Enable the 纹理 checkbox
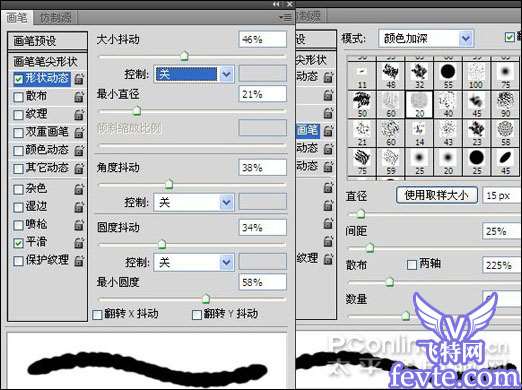Screen dimensions: 522x390 point(18,115)
